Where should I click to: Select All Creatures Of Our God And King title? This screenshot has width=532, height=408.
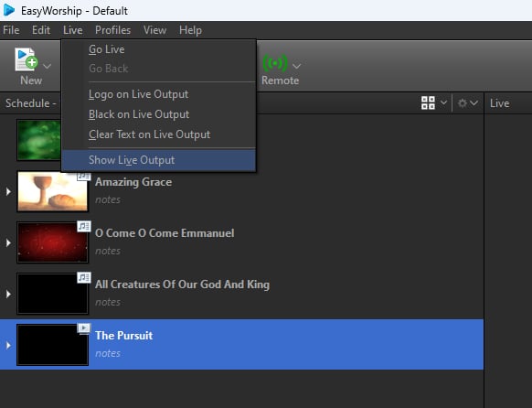pos(182,285)
